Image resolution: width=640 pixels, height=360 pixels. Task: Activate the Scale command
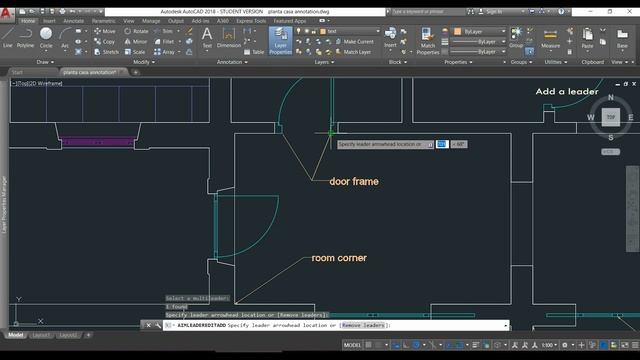pyautogui.click(x=135, y=52)
